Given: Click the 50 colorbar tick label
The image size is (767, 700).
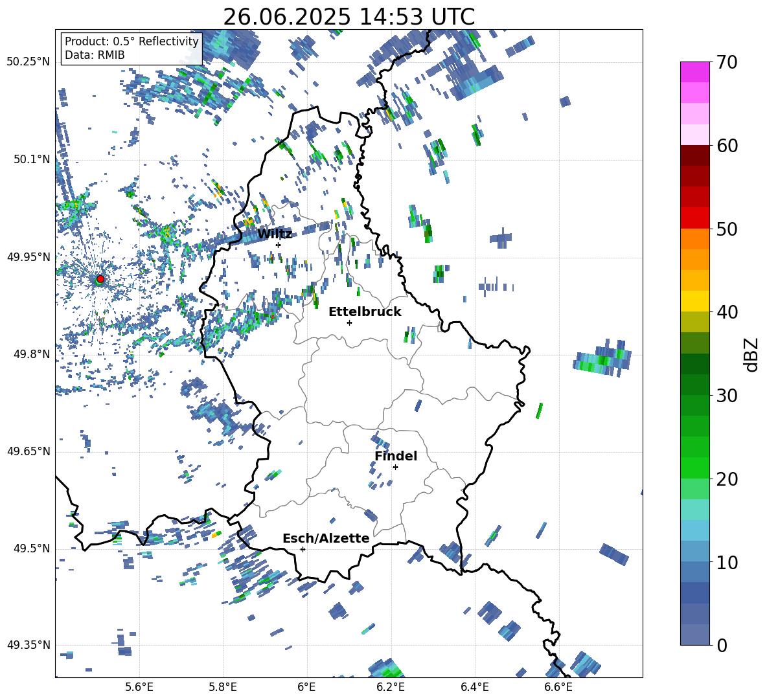Looking at the screenshot, I should tap(727, 229).
